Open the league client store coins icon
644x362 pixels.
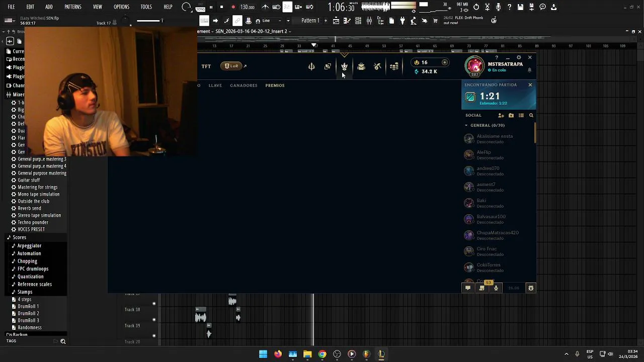(x=394, y=66)
